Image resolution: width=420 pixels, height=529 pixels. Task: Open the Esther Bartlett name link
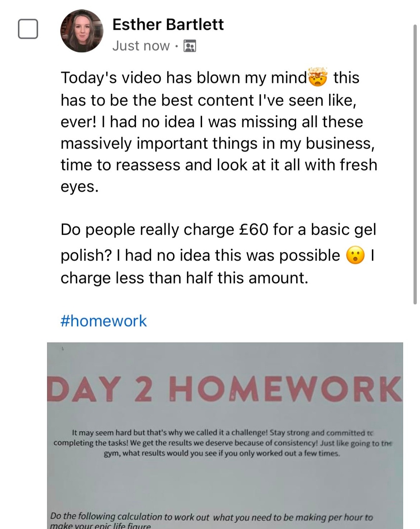[x=168, y=25]
